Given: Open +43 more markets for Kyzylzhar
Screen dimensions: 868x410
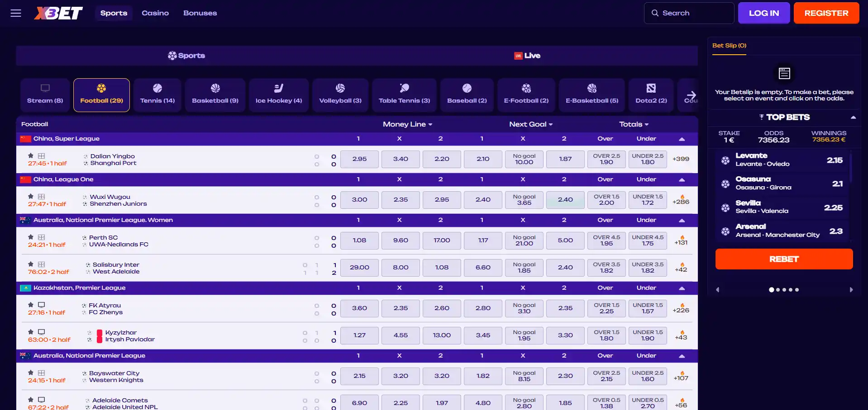Looking at the screenshot, I should (x=681, y=335).
